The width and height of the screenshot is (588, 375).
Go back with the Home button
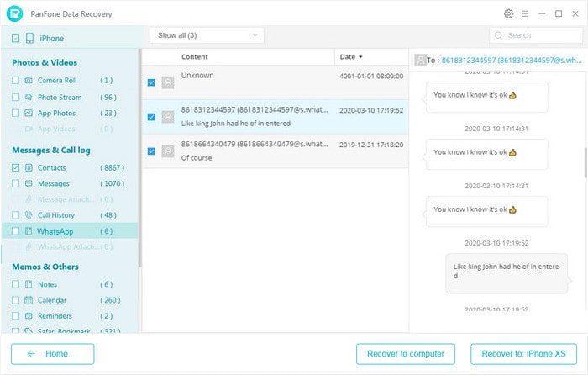(x=52, y=354)
